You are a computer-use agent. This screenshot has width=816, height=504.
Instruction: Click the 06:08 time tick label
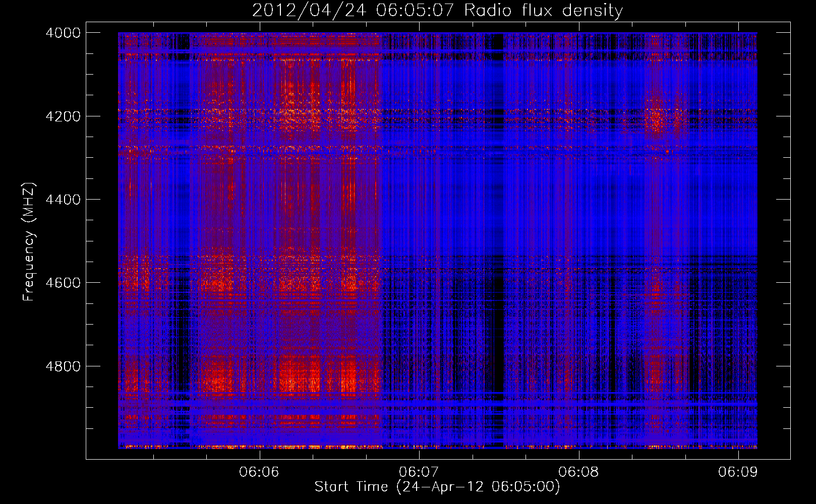(x=578, y=472)
